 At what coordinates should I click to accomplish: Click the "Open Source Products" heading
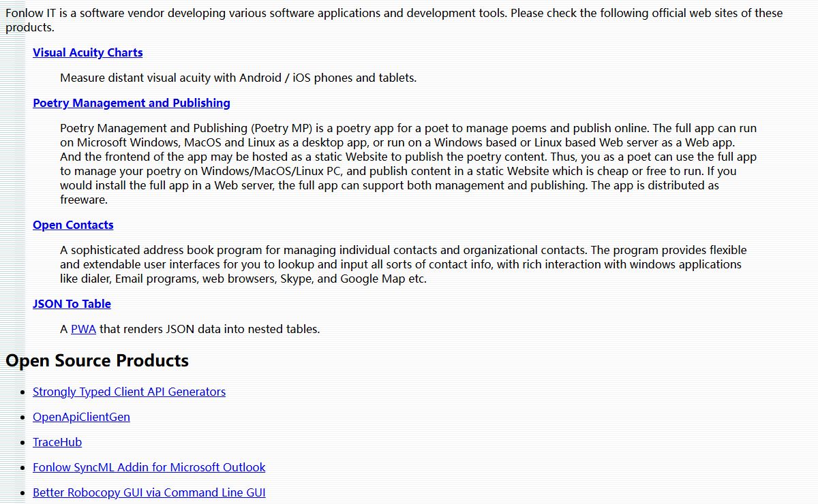(x=97, y=360)
